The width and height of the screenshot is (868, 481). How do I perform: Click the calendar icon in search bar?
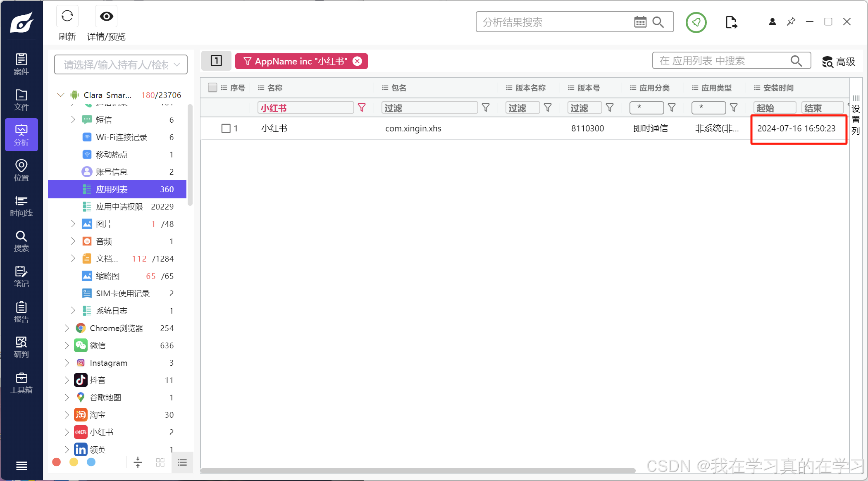tap(640, 22)
